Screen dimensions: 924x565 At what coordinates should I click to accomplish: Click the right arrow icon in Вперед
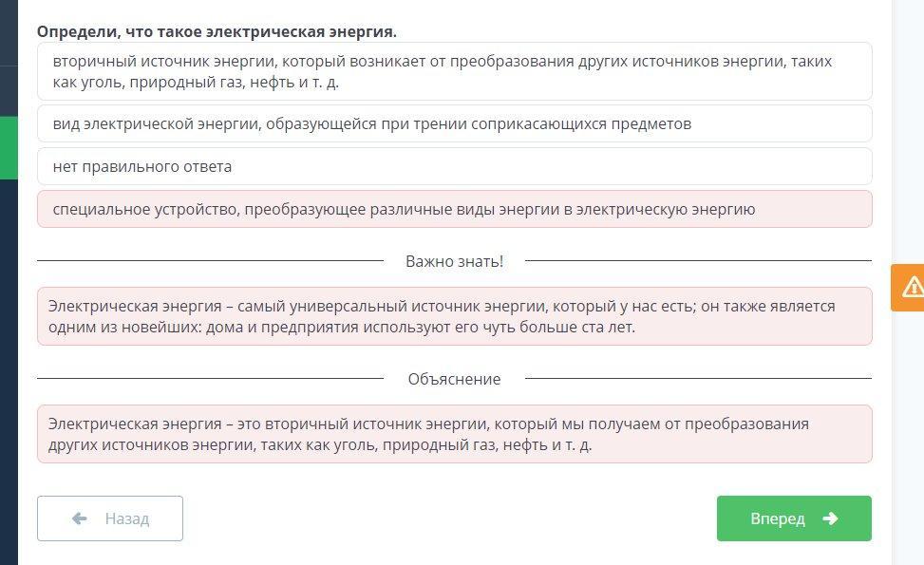[830, 518]
